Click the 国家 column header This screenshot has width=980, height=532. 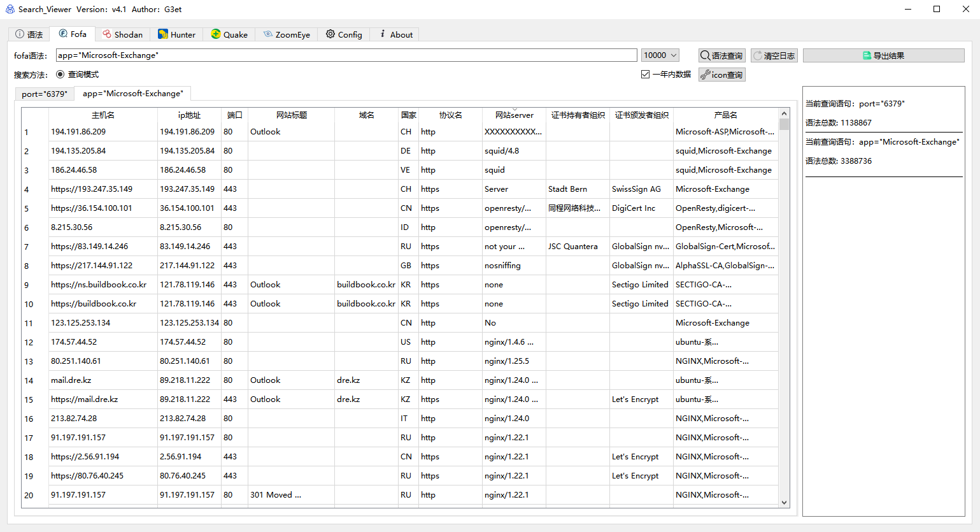[409, 115]
